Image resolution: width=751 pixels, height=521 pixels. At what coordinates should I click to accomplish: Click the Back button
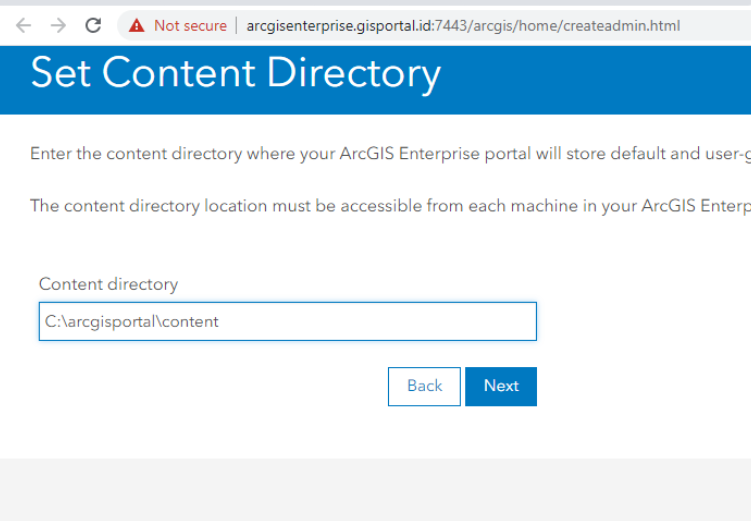(424, 386)
